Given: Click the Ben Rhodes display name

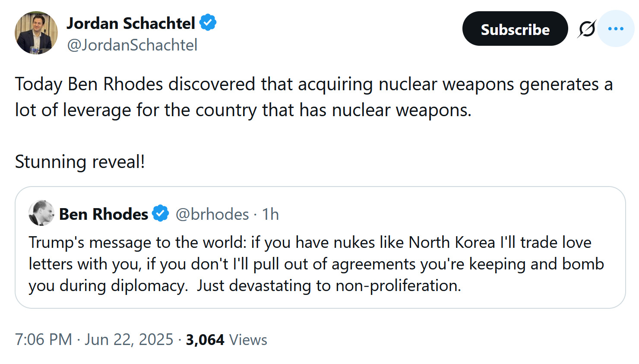Looking at the screenshot, I should point(104,214).
